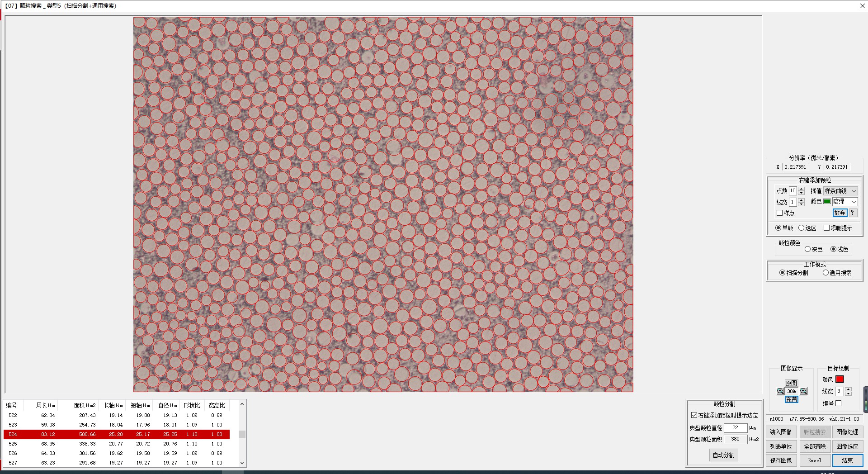868x474 pixels.
Task: Choose 浅色 particle color option
Action: (833, 249)
